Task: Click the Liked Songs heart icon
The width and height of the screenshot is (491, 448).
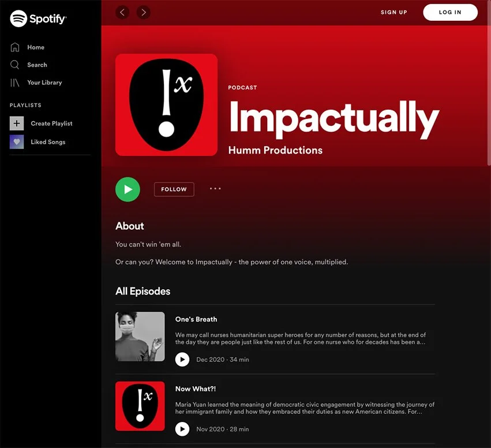Action: [x=17, y=142]
